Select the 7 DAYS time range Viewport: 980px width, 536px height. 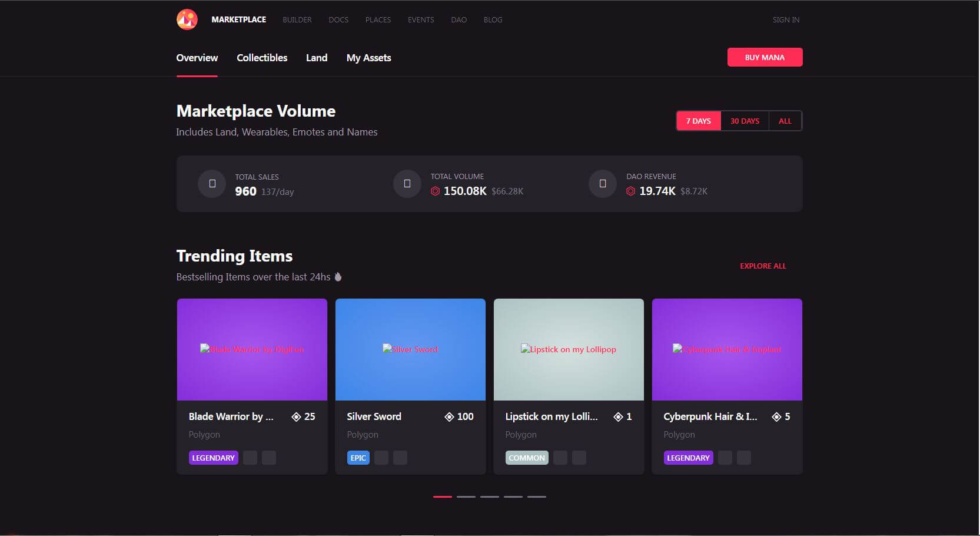tap(698, 121)
